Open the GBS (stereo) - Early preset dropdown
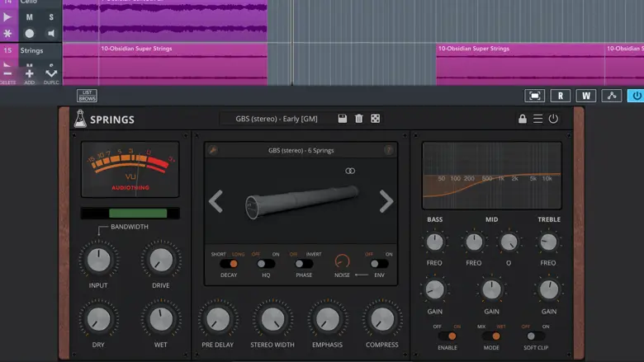This screenshot has height=362, width=644. 277,119
